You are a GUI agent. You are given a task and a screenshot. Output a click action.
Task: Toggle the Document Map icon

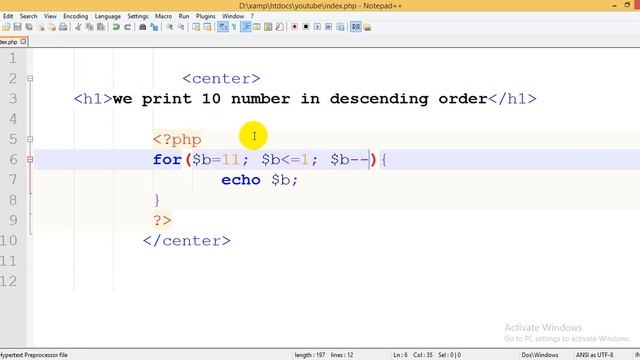(x=268, y=27)
